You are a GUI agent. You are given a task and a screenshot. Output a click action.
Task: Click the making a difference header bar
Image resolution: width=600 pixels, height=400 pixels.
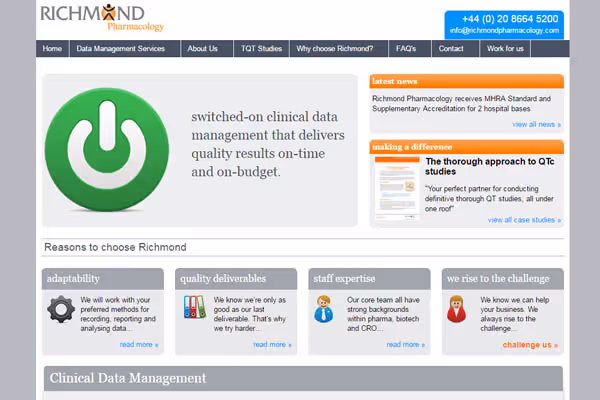tap(466, 147)
